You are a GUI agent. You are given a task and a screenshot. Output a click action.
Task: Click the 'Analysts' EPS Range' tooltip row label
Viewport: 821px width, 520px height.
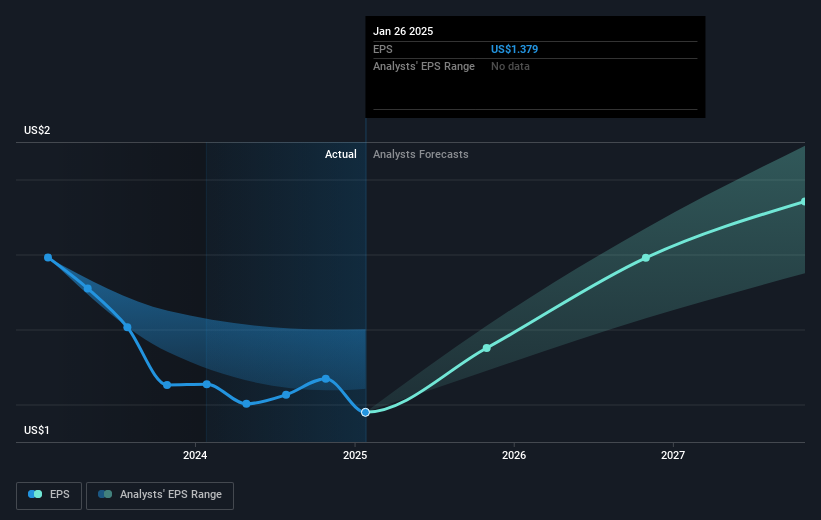coord(424,67)
